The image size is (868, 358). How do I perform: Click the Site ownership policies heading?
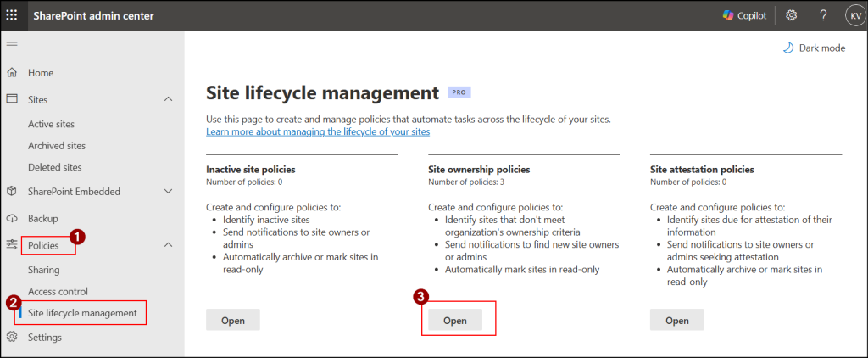[x=479, y=169]
